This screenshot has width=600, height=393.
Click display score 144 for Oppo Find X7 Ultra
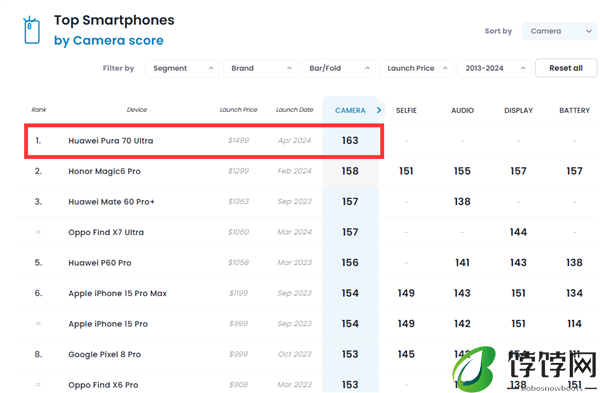[x=518, y=232]
